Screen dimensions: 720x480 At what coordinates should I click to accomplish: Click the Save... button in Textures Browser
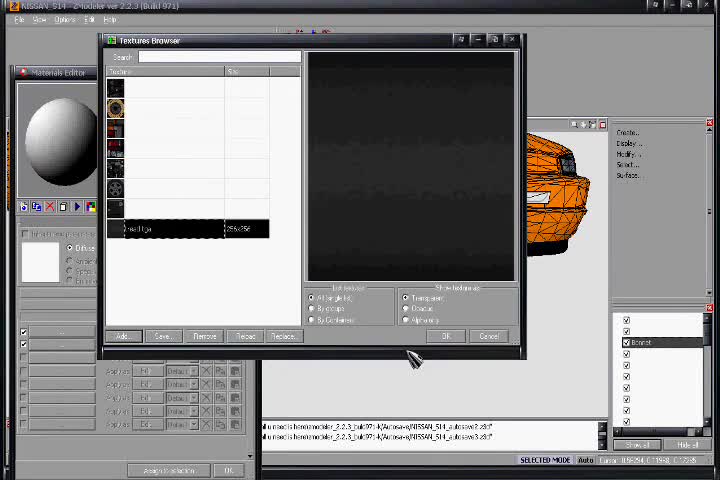163,336
